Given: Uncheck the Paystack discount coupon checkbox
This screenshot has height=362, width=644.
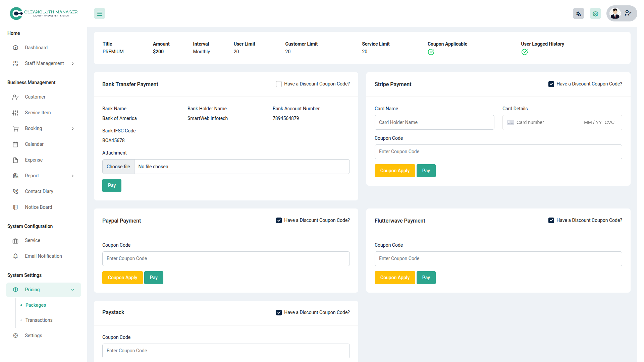Looking at the screenshot, I should (x=279, y=312).
